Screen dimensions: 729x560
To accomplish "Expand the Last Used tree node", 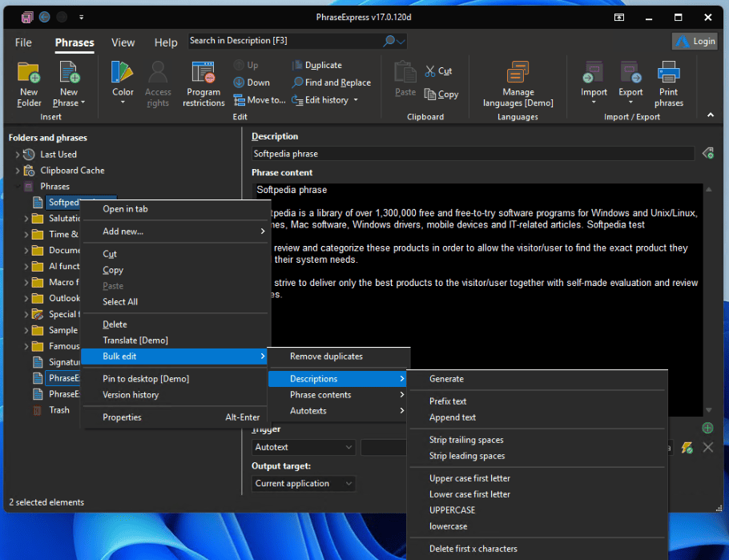I will pos(18,155).
